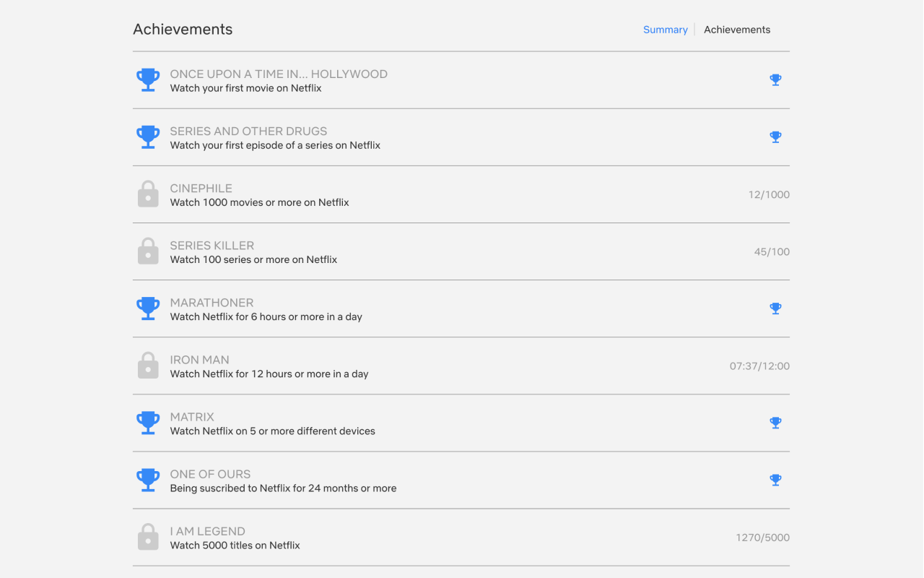The image size is (924, 578).
Task: Click 'Watch 100 series or more on Netflix' description
Action: [x=253, y=259]
